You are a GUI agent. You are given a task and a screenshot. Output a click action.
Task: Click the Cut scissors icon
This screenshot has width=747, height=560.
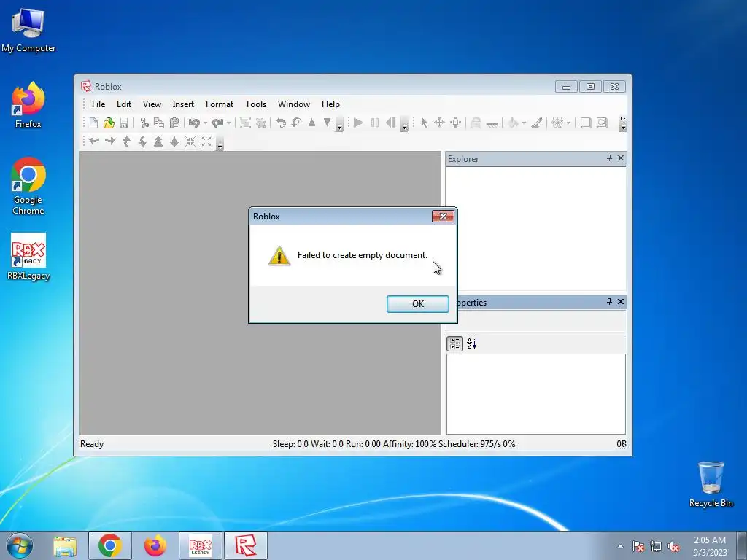pyautogui.click(x=144, y=122)
